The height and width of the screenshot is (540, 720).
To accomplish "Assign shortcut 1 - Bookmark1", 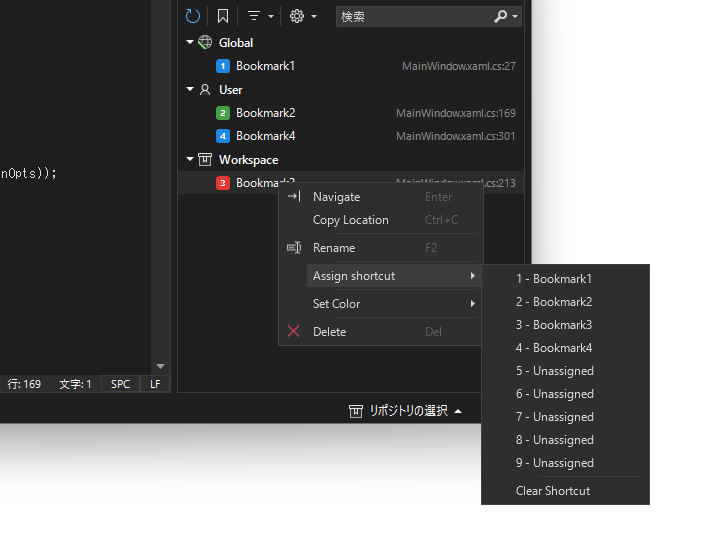I will pyautogui.click(x=565, y=279).
